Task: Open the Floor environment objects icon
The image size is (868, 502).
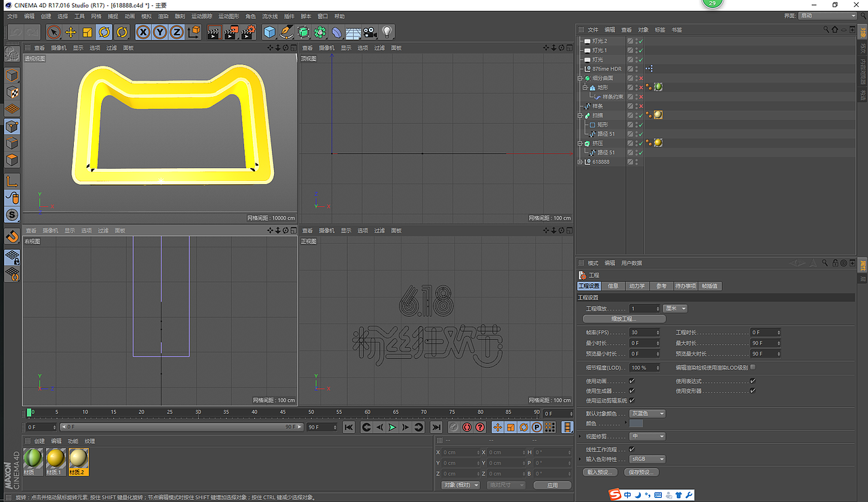Action: tap(353, 32)
